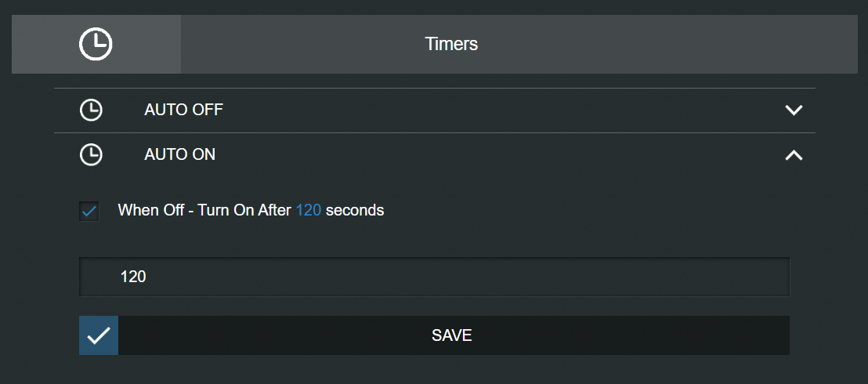This screenshot has height=384, width=868.
Task: Select the AUTO ON label
Action: click(x=180, y=154)
